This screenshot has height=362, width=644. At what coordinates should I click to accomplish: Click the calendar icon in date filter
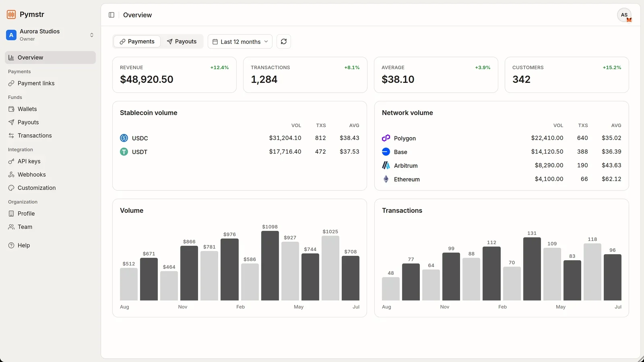[215, 42]
